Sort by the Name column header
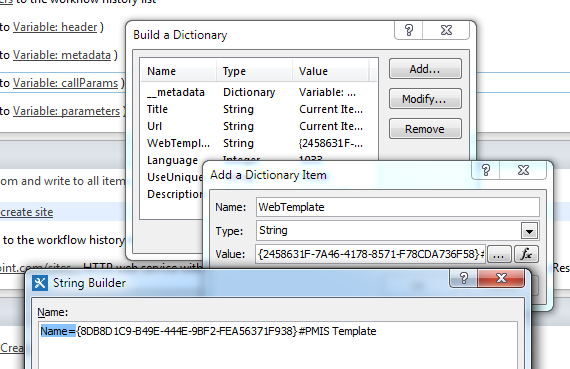The image size is (570, 369). pyautogui.click(x=178, y=71)
